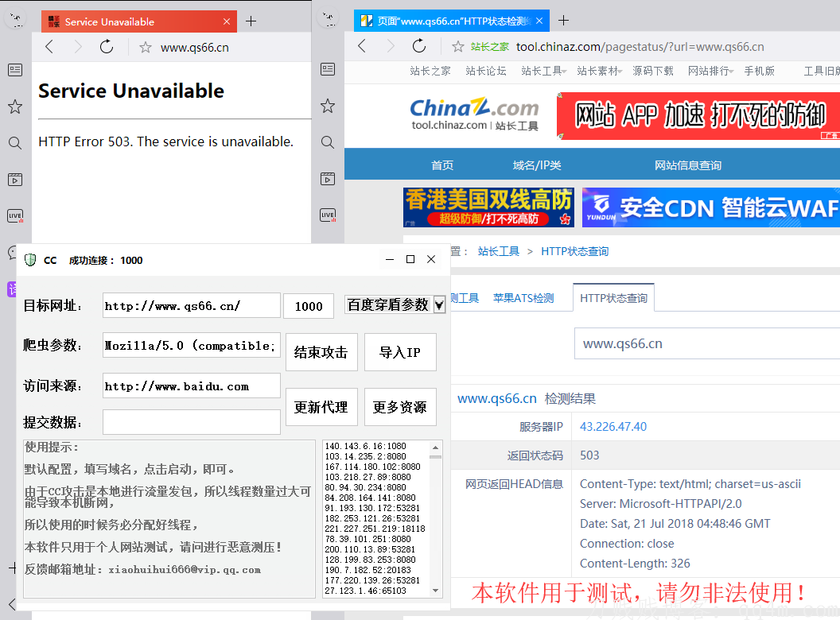Open video icon in right browser sidebar

click(327, 178)
